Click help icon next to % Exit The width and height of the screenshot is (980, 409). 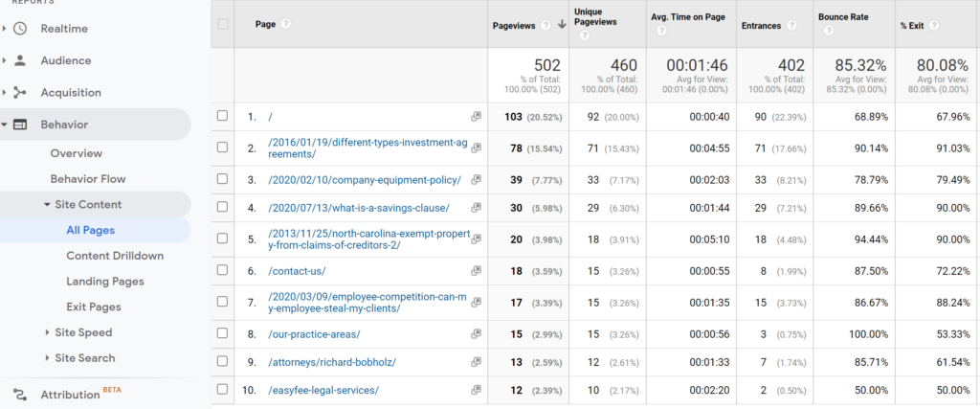(934, 25)
